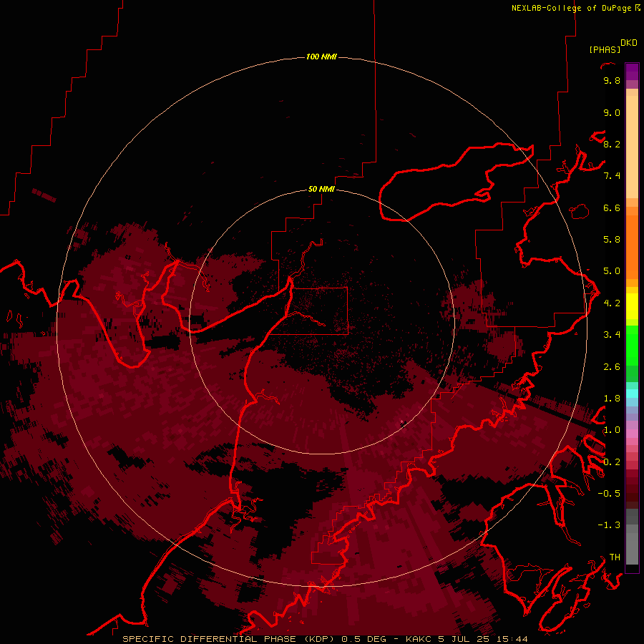Pick the cyan color bar segment

632,393
